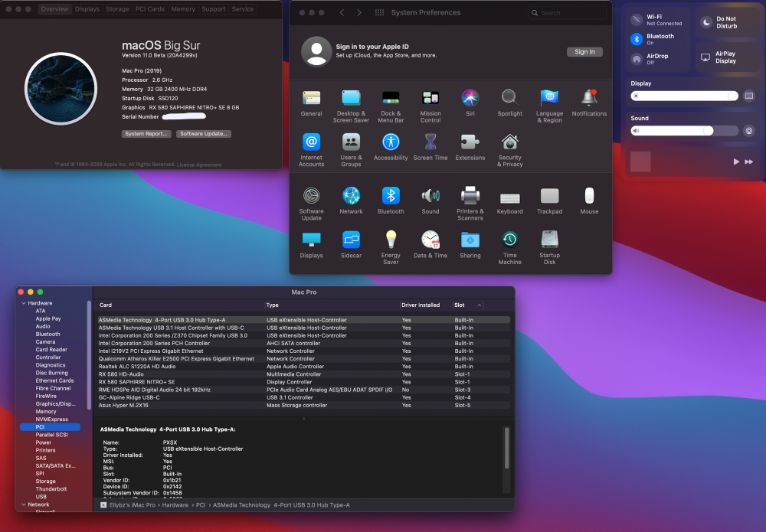Click the detail pane scrollbar in System Information

point(506,448)
